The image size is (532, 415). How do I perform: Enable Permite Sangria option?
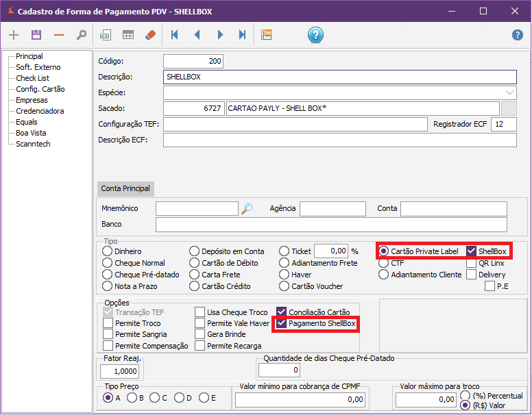(108, 334)
